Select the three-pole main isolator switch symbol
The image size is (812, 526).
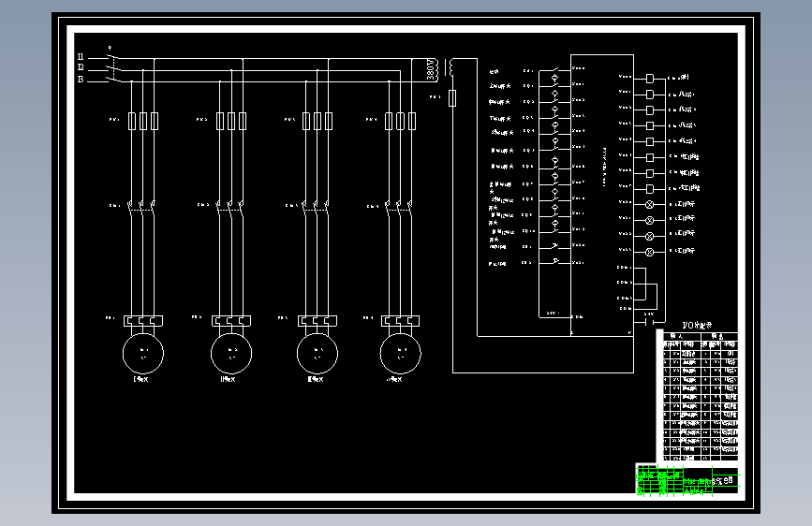point(113,66)
